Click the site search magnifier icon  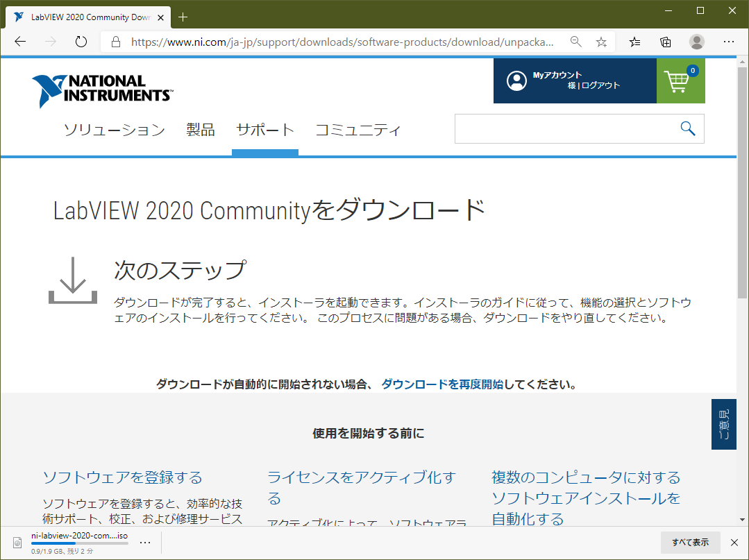click(687, 128)
